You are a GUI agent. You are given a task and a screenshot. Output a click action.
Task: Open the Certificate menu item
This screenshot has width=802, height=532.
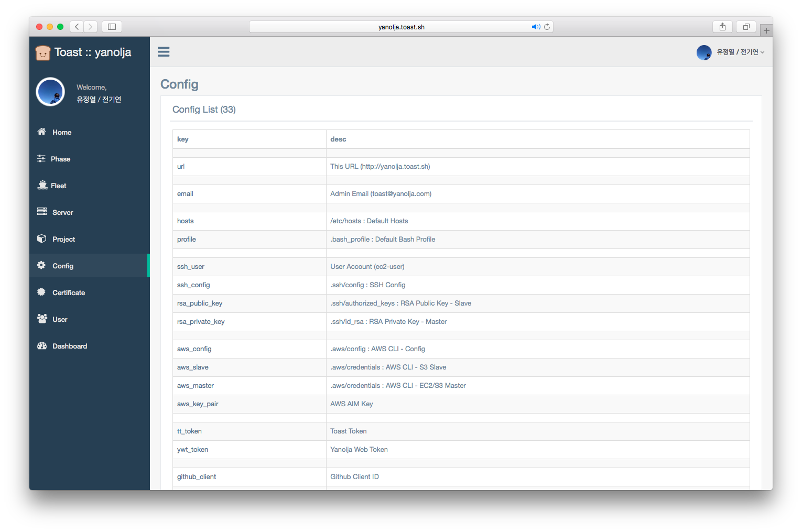click(x=90, y=292)
